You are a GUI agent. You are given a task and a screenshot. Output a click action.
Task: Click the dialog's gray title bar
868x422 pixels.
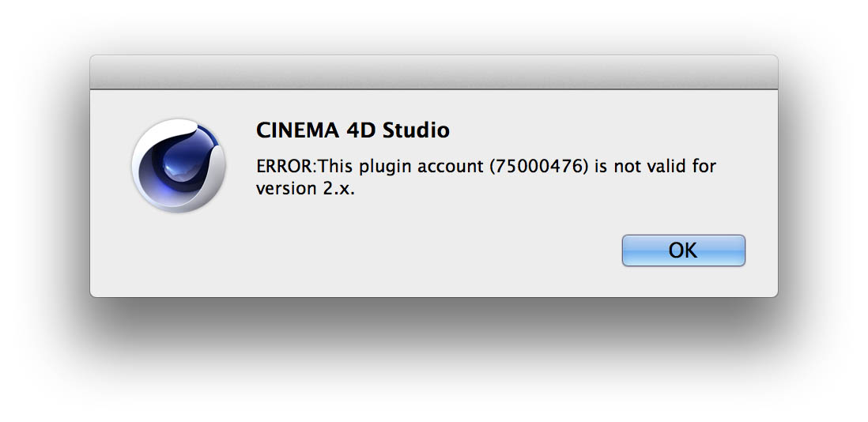coord(433,72)
